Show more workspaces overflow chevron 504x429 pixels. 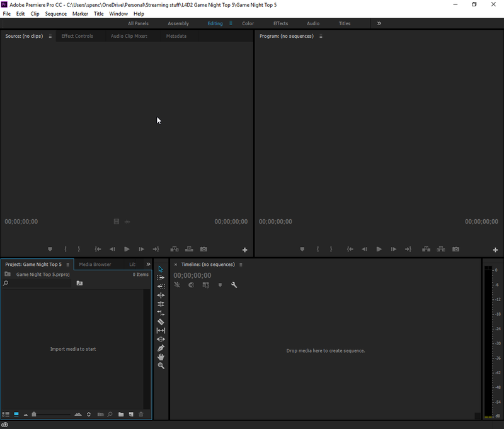[379, 23]
